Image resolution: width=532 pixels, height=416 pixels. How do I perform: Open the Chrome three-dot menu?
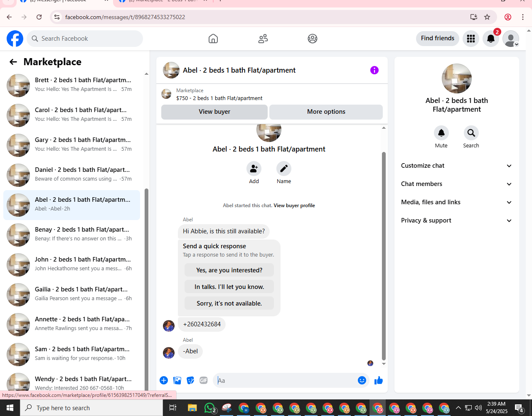pos(523,17)
